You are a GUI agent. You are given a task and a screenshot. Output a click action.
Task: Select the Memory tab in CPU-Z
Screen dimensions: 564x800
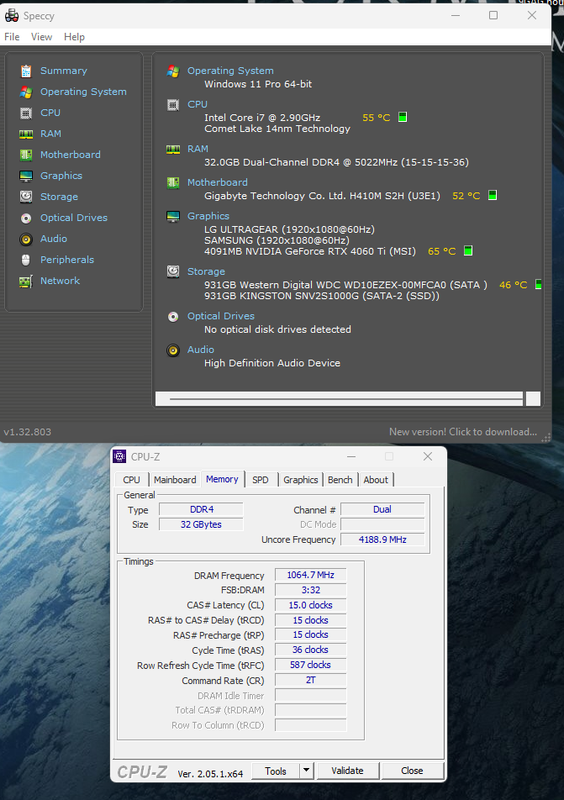(x=222, y=479)
